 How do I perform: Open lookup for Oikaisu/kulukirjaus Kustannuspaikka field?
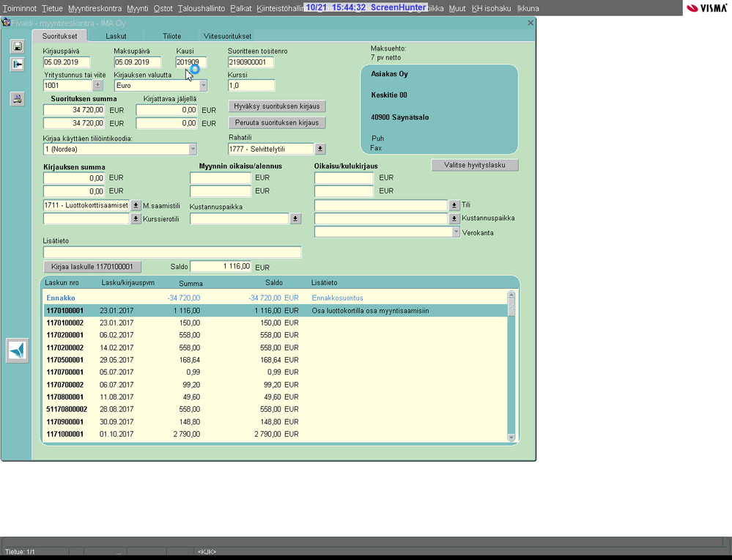[454, 218]
